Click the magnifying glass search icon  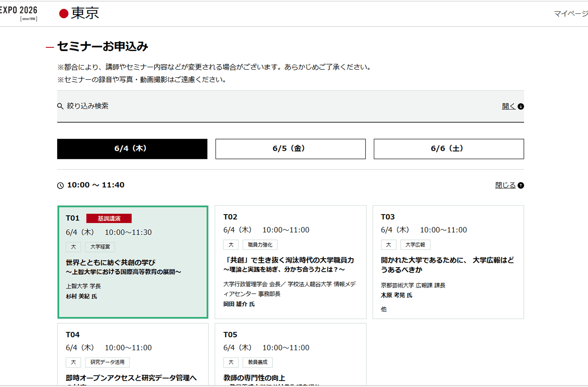coord(60,106)
